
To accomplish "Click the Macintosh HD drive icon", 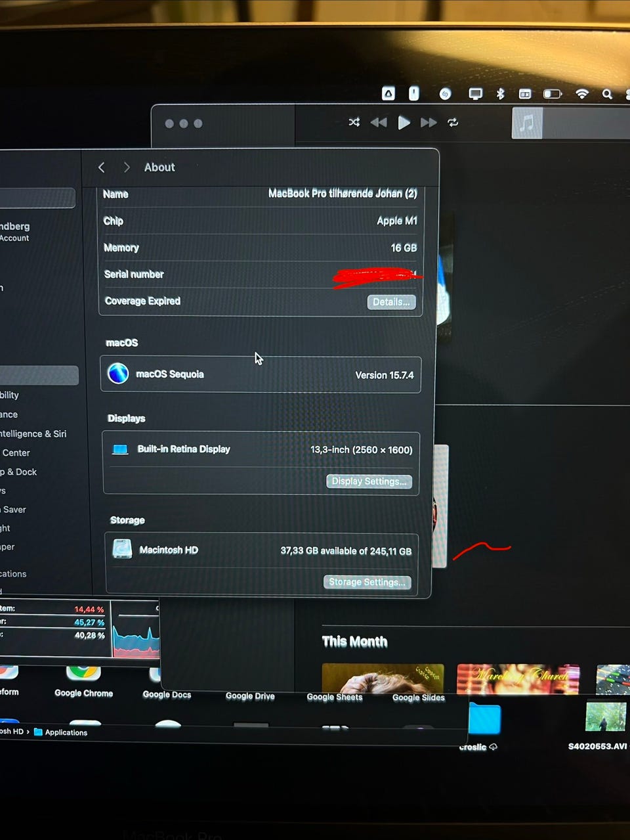I will pos(122,549).
